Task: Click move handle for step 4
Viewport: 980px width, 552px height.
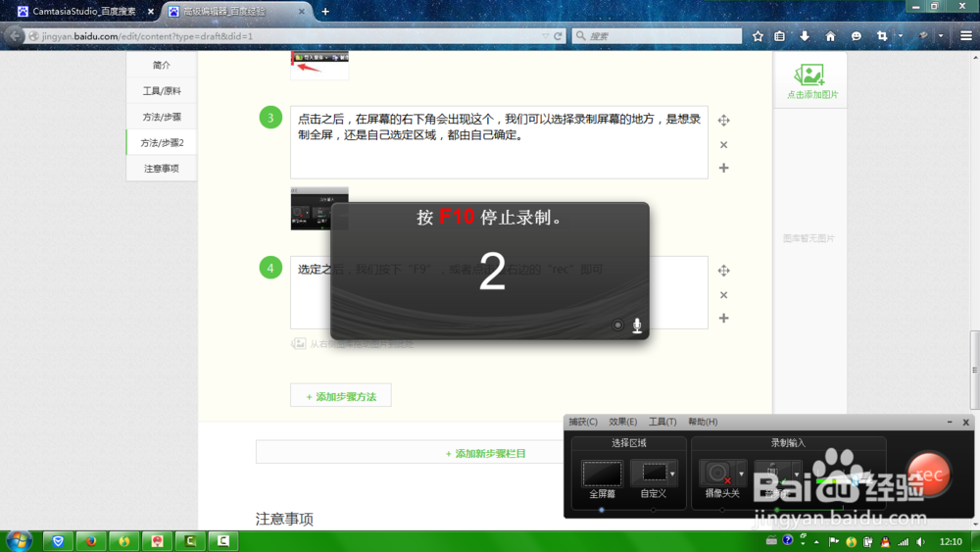Action: click(x=724, y=270)
